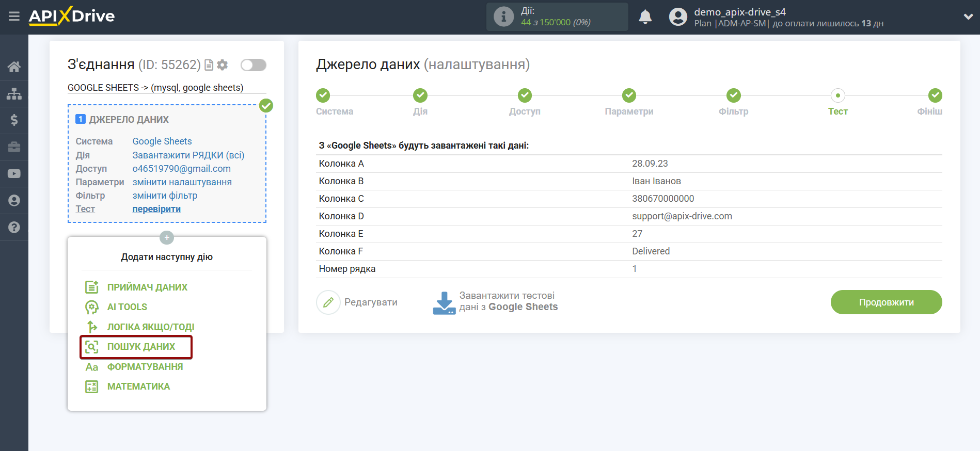Go to the Система step
Screen dimensions: 980x451
(x=323, y=95)
